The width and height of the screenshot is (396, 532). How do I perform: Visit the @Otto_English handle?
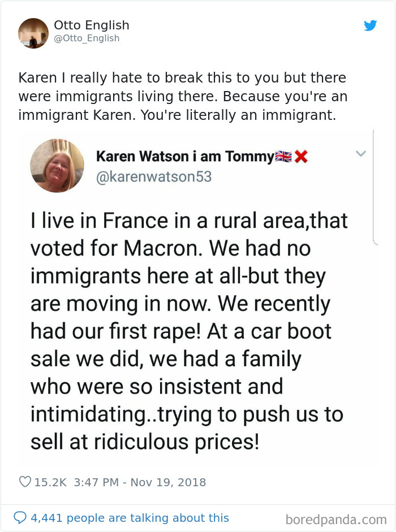coord(87,38)
